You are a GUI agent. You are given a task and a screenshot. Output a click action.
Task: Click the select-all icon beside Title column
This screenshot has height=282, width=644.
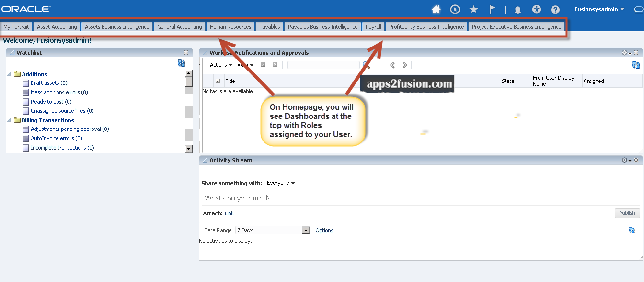coord(218,81)
